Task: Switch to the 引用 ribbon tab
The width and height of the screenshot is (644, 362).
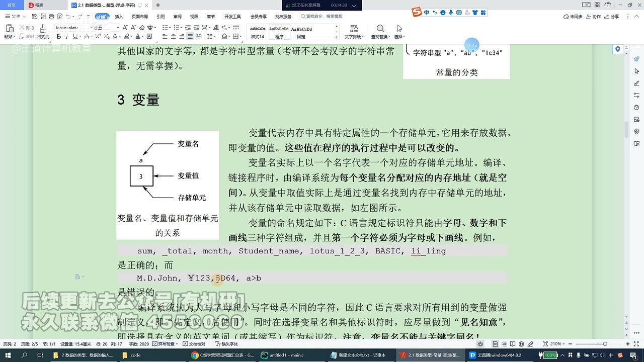Action: tap(160, 17)
